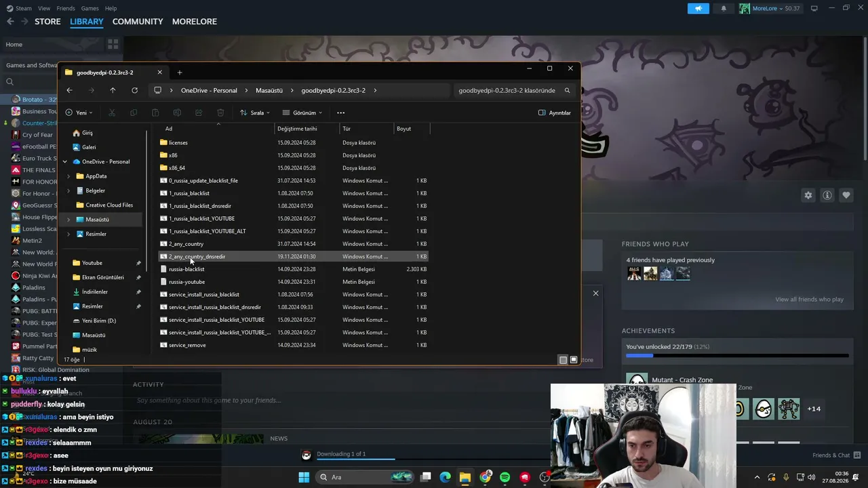The image size is (868, 488).
Task: Select service_install_russia_blacklist_dnsredir file
Action: click(x=293, y=307)
